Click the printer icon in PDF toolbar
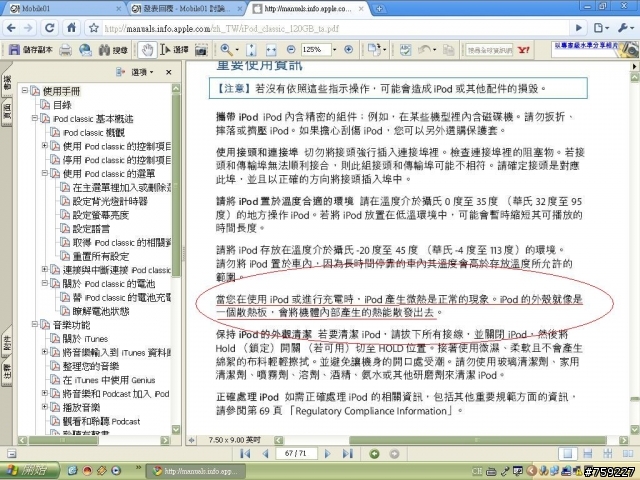640x480 pixels. coord(66,50)
